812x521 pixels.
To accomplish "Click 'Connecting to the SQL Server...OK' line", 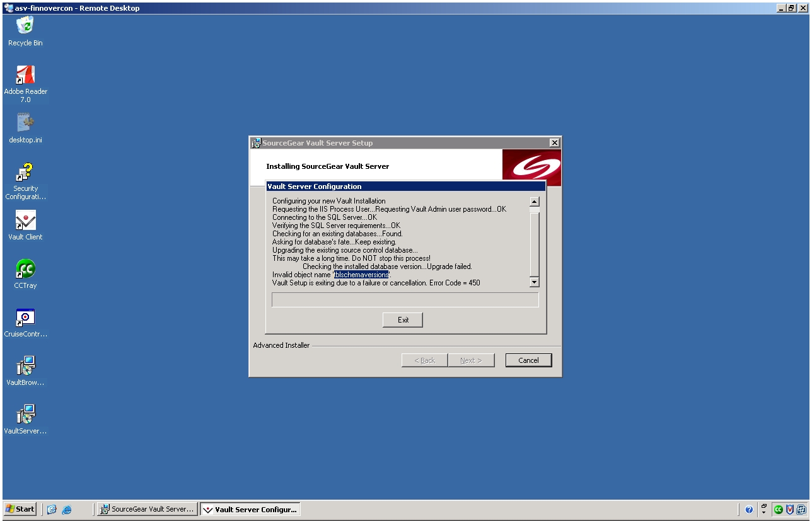I will tap(325, 217).
